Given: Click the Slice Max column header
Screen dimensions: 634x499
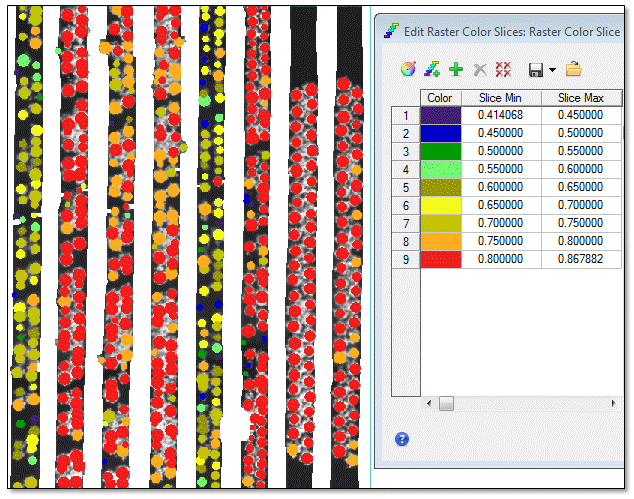Looking at the screenshot, I should tap(581, 98).
